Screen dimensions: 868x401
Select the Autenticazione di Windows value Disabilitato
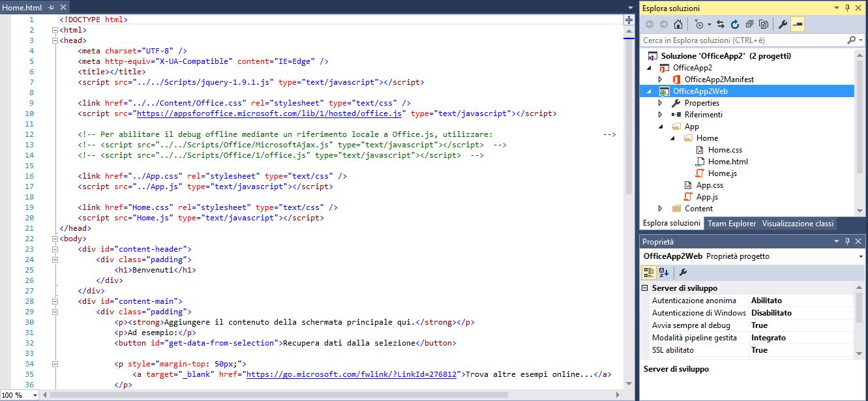(771, 313)
